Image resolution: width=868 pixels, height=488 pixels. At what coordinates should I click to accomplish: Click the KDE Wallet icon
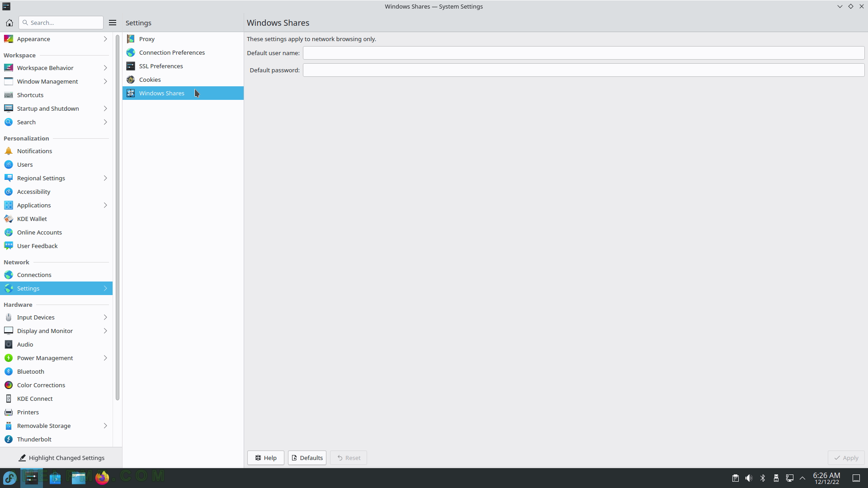coord(9,219)
